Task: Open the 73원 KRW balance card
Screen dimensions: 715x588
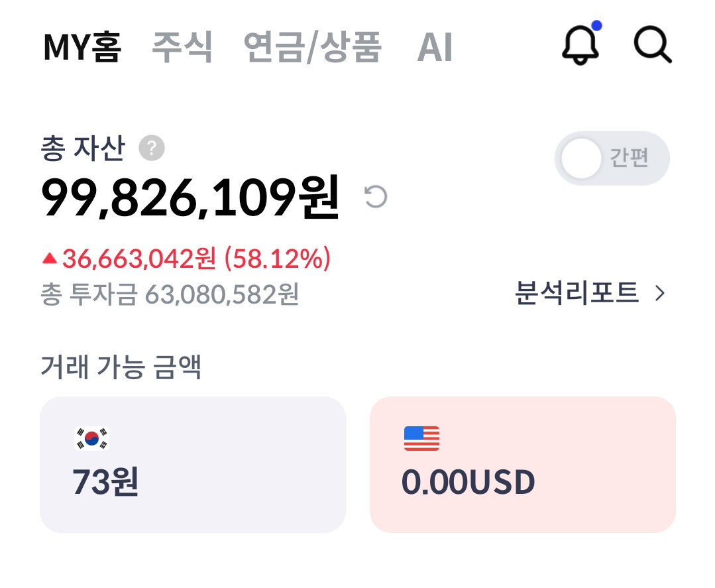Action: tap(192, 464)
